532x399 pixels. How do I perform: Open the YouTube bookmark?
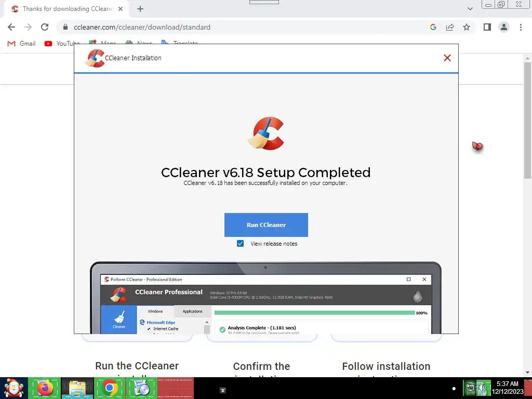(62, 44)
